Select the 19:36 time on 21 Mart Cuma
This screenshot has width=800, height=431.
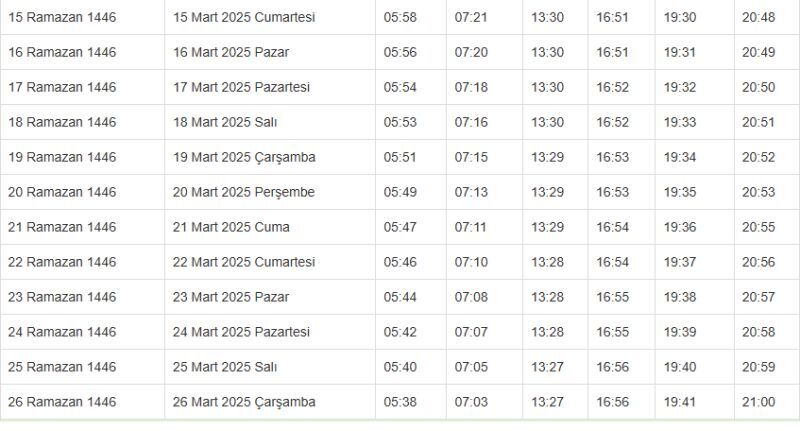click(x=680, y=227)
